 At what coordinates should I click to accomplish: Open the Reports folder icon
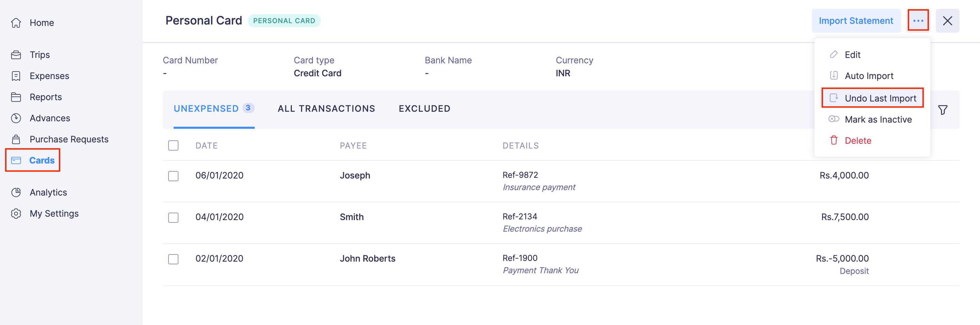16,97
